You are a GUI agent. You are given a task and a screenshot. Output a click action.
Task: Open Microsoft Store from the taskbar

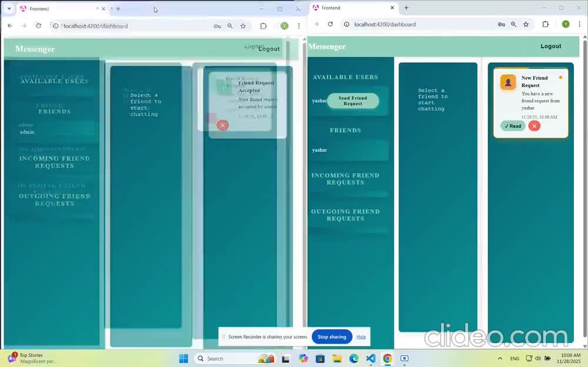click(320, 358)
